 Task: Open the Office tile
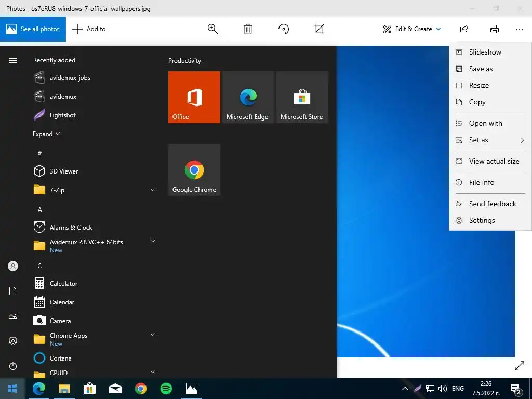tap(194, 97)
